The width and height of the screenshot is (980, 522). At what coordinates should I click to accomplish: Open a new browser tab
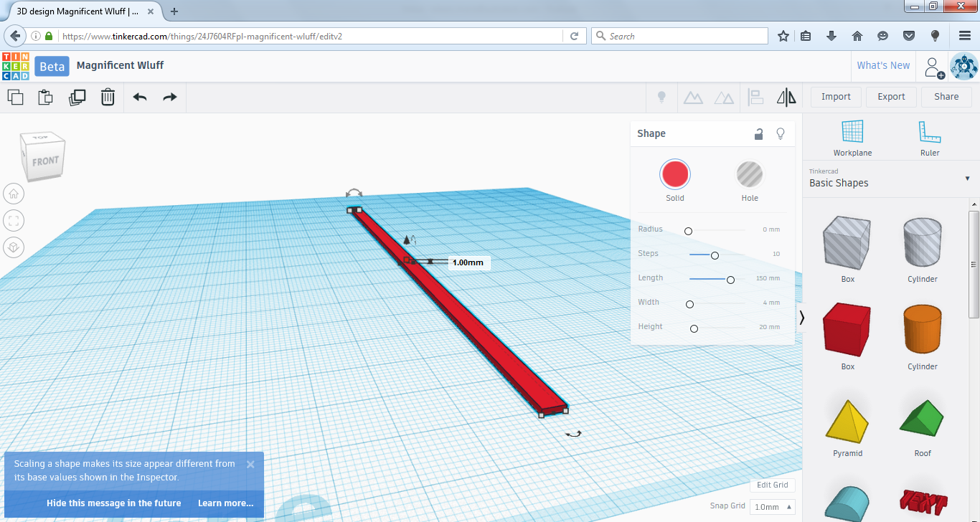click(174, 11)
